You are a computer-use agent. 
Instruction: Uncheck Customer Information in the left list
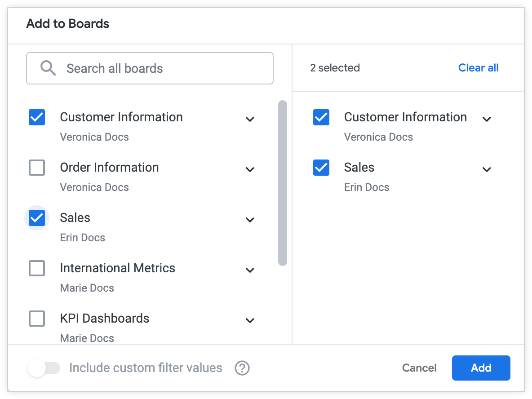click(37, 117)
